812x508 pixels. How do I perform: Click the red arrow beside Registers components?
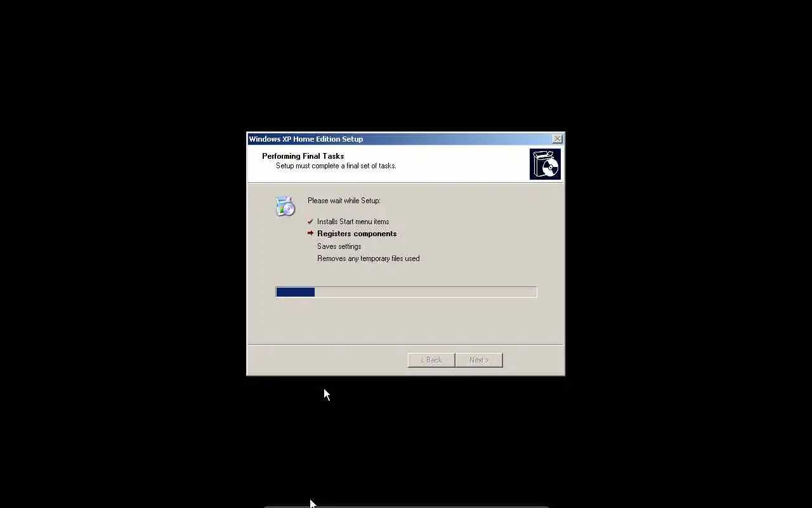[310, 234]
